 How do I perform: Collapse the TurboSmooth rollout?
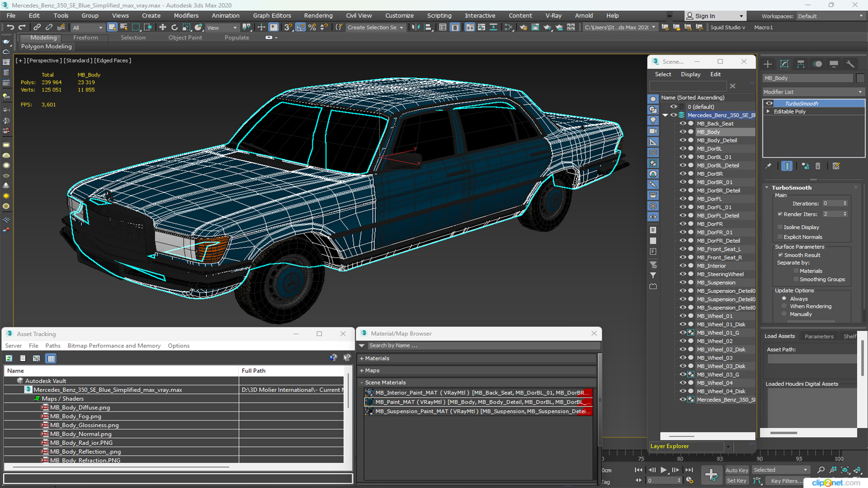(767, 188)
